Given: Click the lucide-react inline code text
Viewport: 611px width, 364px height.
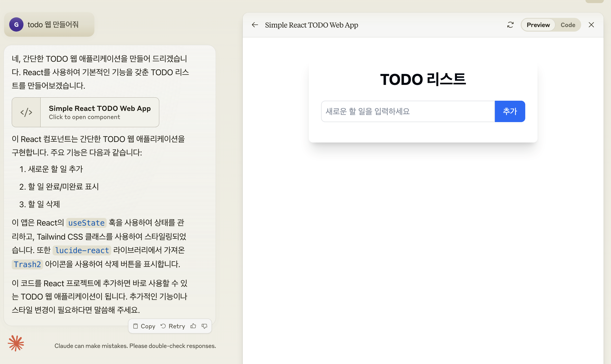Looking at the screenshot, I should [82, 250].
